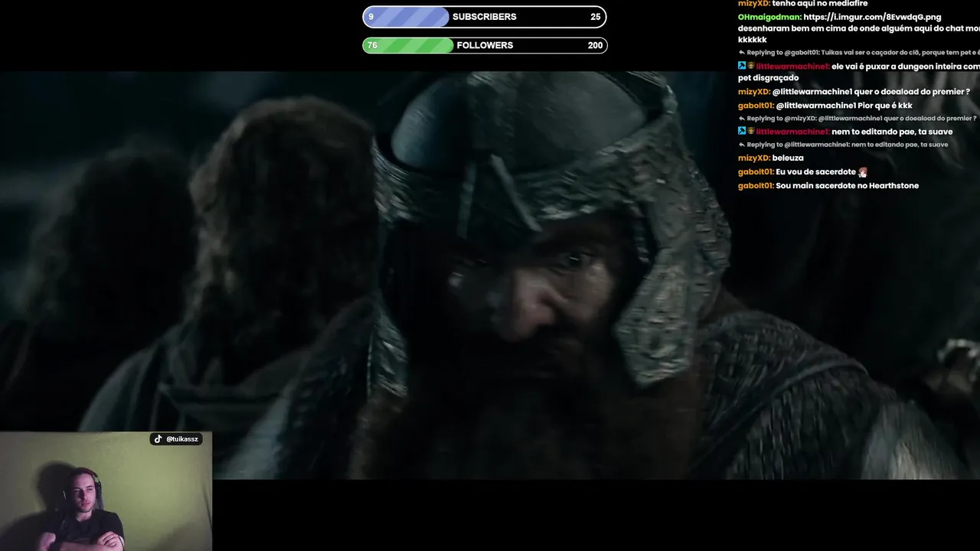This screenshot has height=551, width=980.
Task: Click gabolt01 name on Hearthstone message
Action: tap(756, 186)
